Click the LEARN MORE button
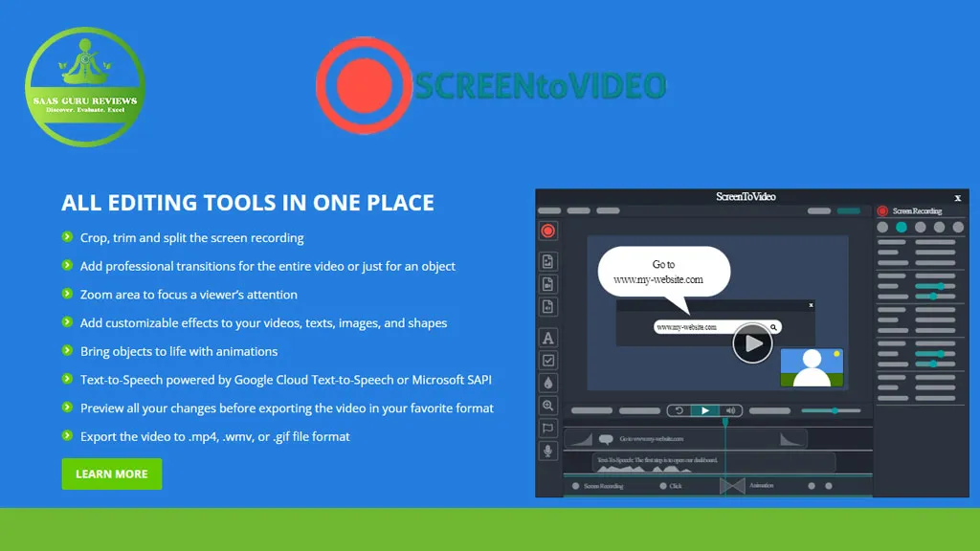 112,474
